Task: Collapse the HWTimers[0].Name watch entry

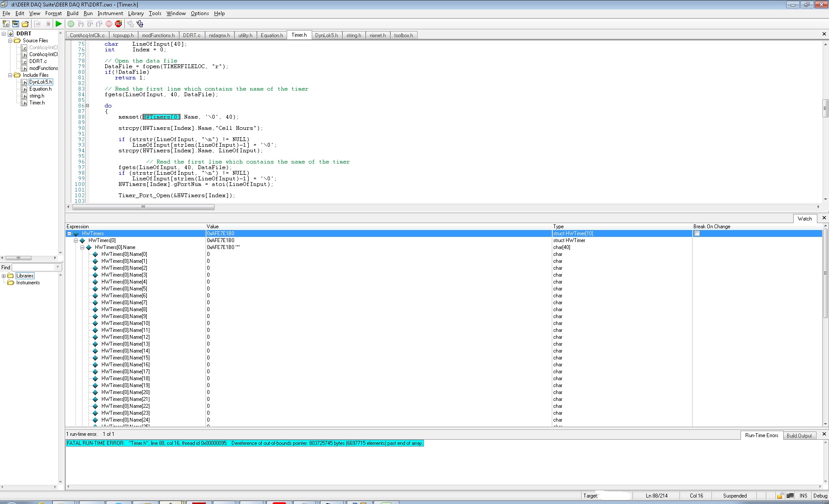Action: tap(82, 247)
